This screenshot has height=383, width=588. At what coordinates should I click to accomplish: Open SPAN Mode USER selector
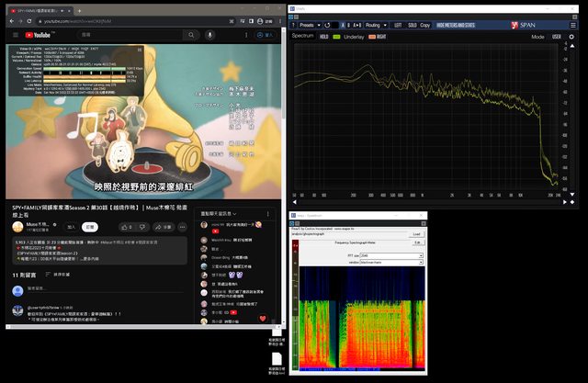tap(557, 37)
